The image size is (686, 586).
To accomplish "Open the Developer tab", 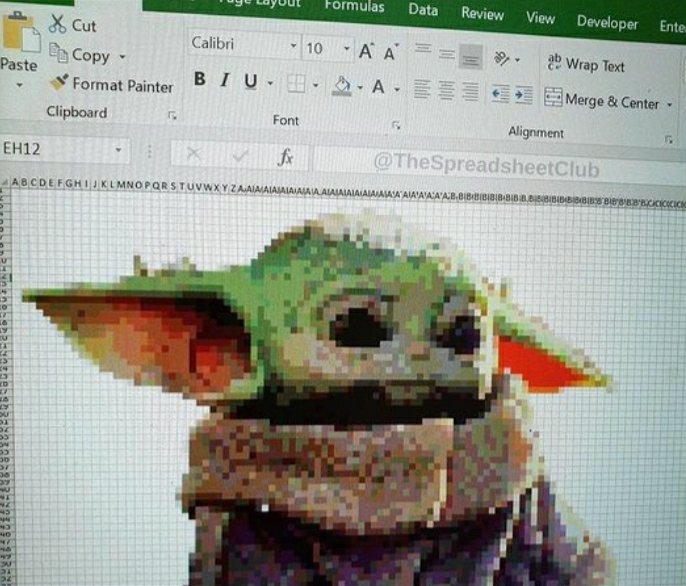I will [607, 22].
